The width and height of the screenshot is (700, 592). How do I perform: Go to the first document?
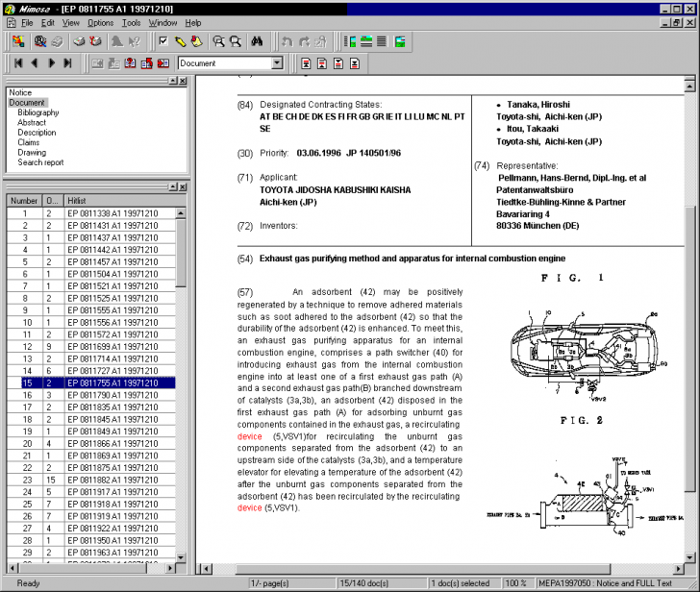(x=18, y=63)
